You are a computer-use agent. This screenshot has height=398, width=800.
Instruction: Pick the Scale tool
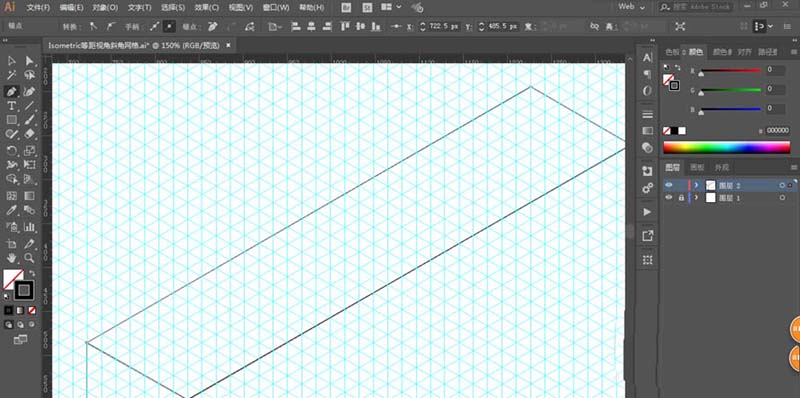tap(30, 151)
